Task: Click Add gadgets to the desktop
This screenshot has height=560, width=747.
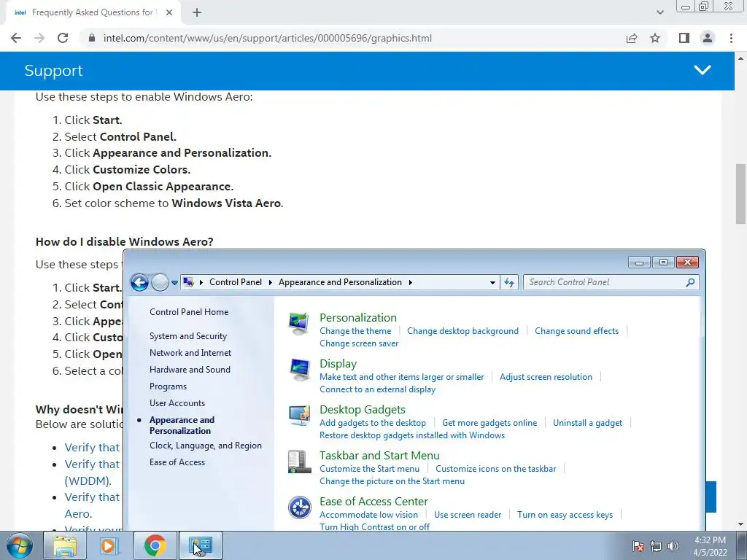Action: 373,423
